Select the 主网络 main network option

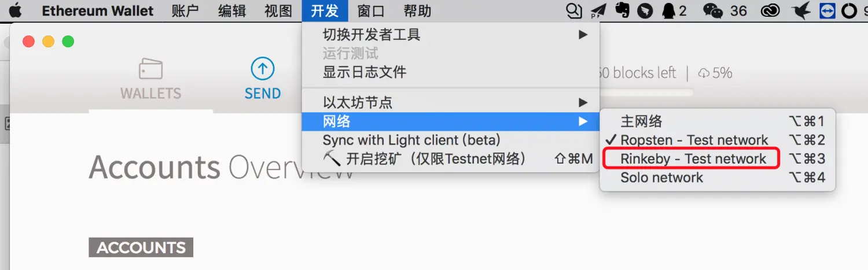pyautogui.click(x=641, y=121)
